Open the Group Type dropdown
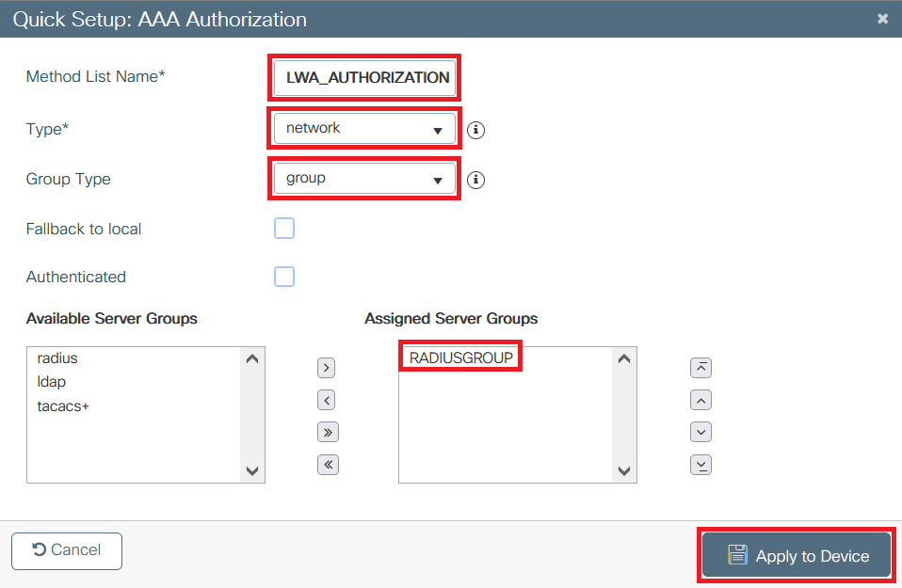Image resolution: width=902 pixels, height=588 pixels. [363, 179]
